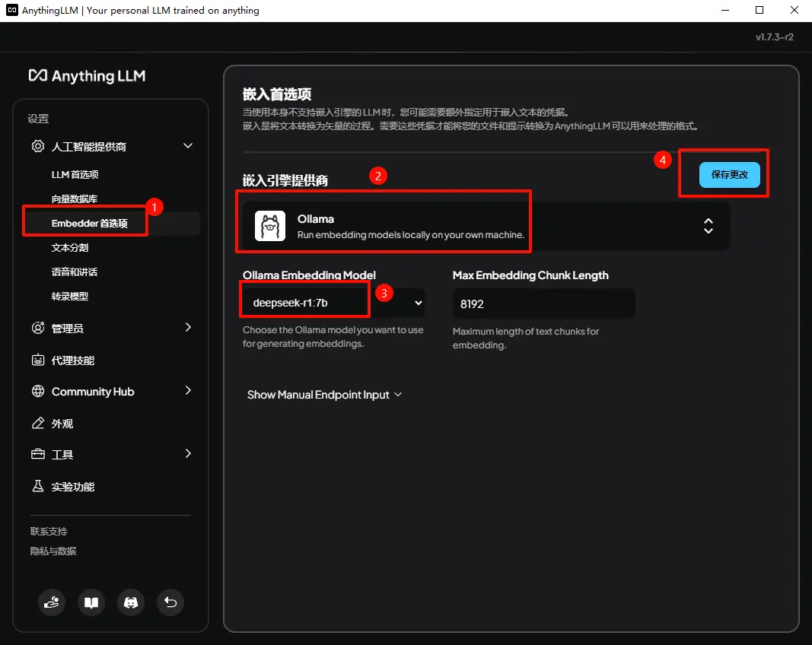This screenshot has height=645, width=812.
Task: Open 代理技能 page
Action: click(x=73, y=361)
